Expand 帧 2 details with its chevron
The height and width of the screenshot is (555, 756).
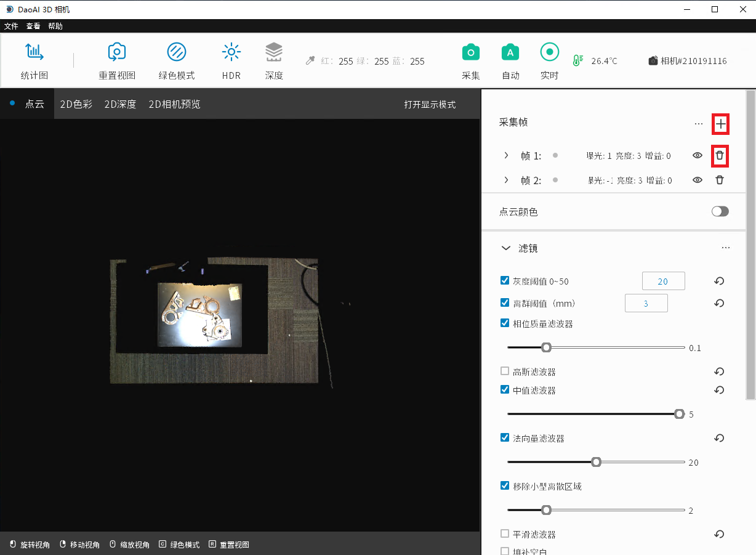[x=506, y=180]
